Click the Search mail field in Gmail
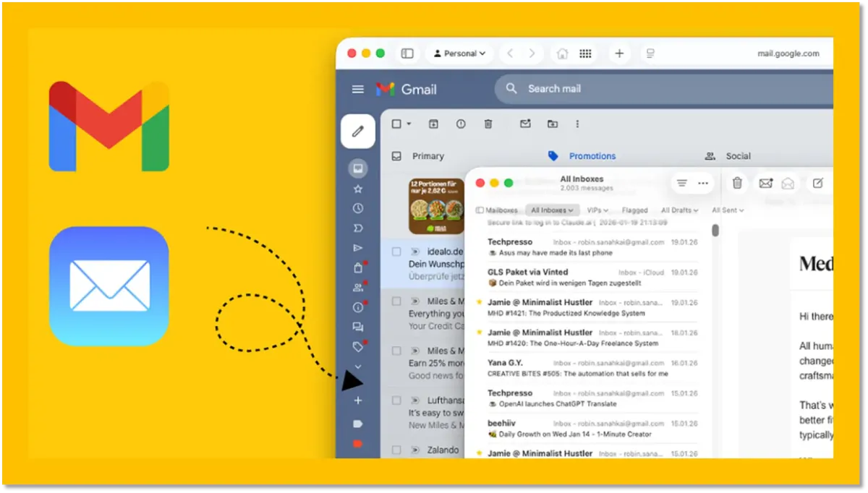This screenshot has width=868, height=493. point(664,89)
